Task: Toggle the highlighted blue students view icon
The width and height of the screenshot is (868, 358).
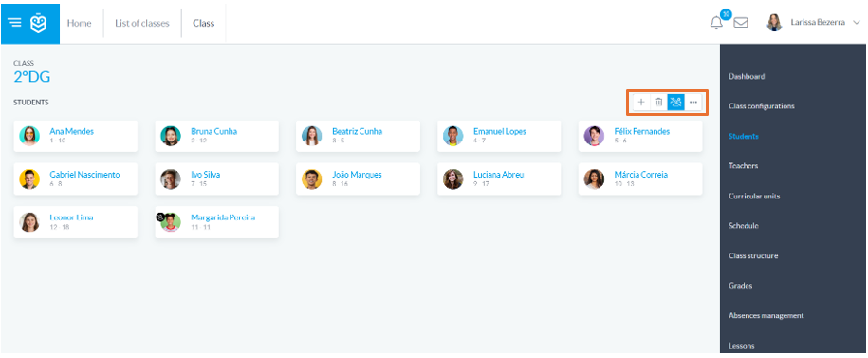Action: 675,102
